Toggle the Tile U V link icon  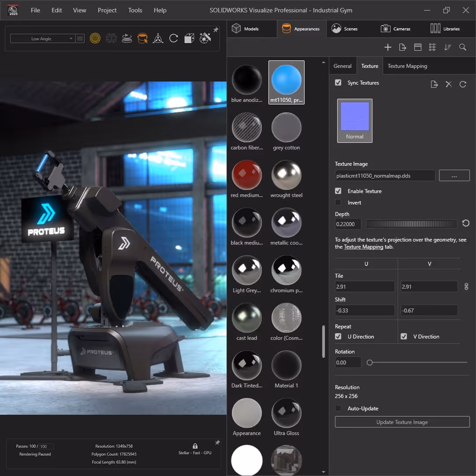(466, 286)
